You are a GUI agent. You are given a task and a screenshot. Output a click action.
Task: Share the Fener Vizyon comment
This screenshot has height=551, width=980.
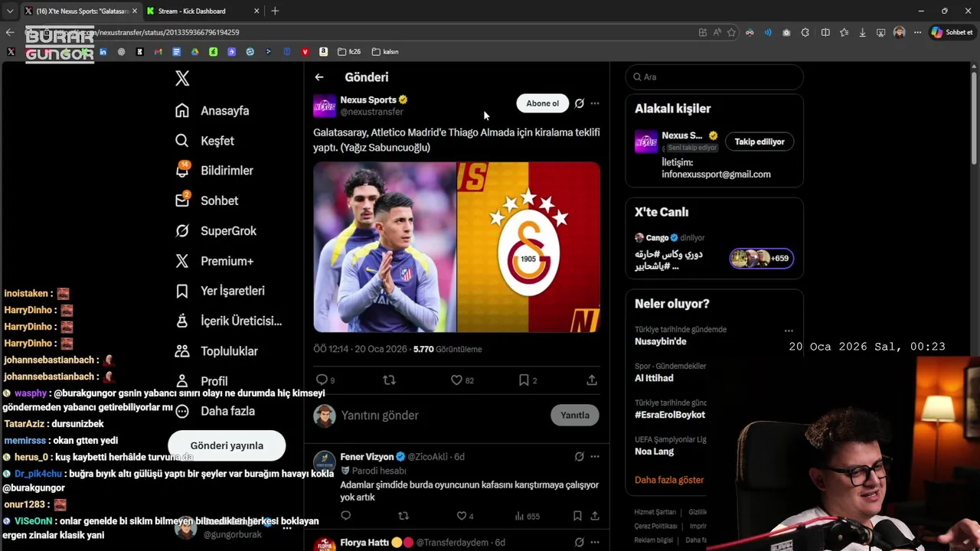[595, 516]
